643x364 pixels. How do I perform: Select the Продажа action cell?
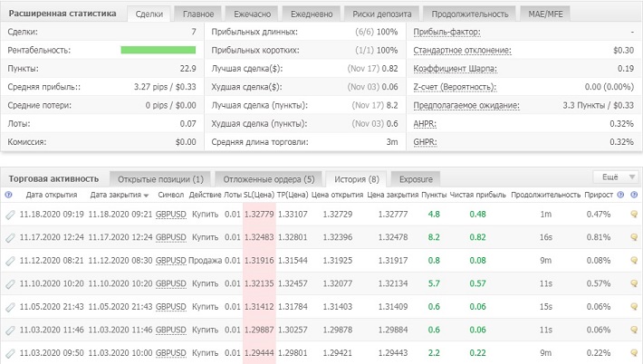coord(205,260)
